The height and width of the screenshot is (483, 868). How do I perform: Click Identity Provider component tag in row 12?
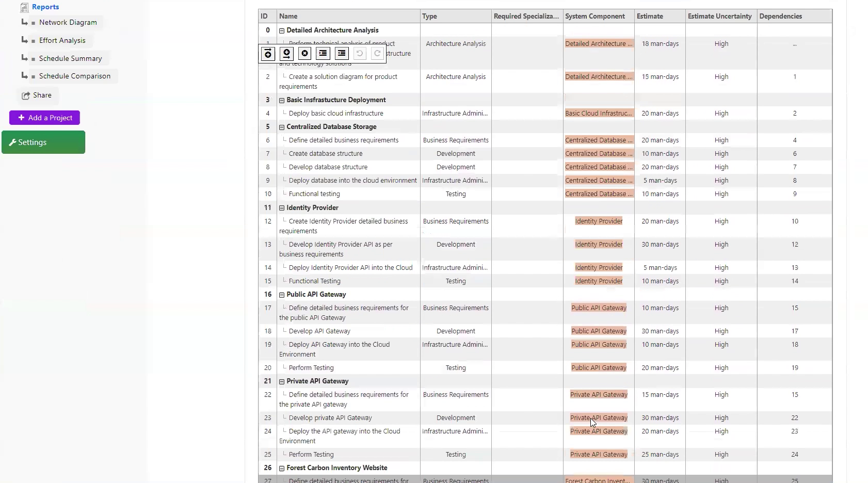tap(599, 221)
